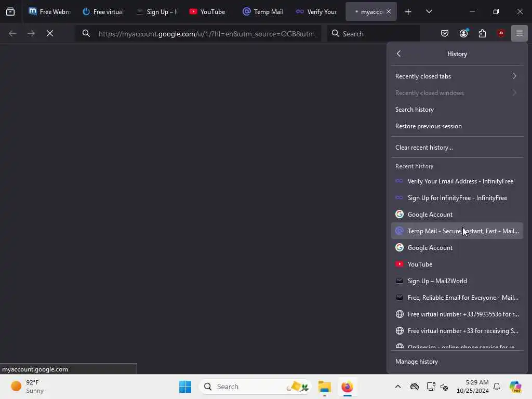Screen dimensions: 532x399
Task: Open Sign Up for InfinityFree history entry
Action: pos(457,198)
